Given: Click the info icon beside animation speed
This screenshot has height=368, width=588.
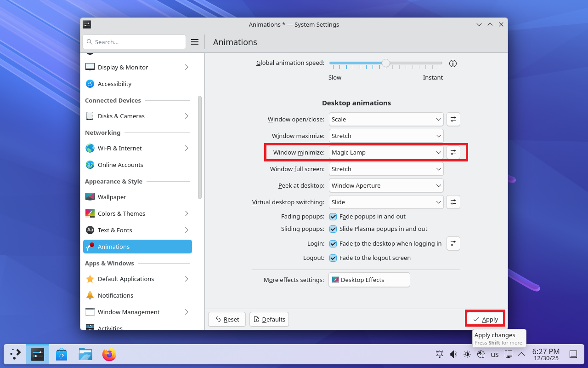Looking at the screenshot, I should [452, 63].
